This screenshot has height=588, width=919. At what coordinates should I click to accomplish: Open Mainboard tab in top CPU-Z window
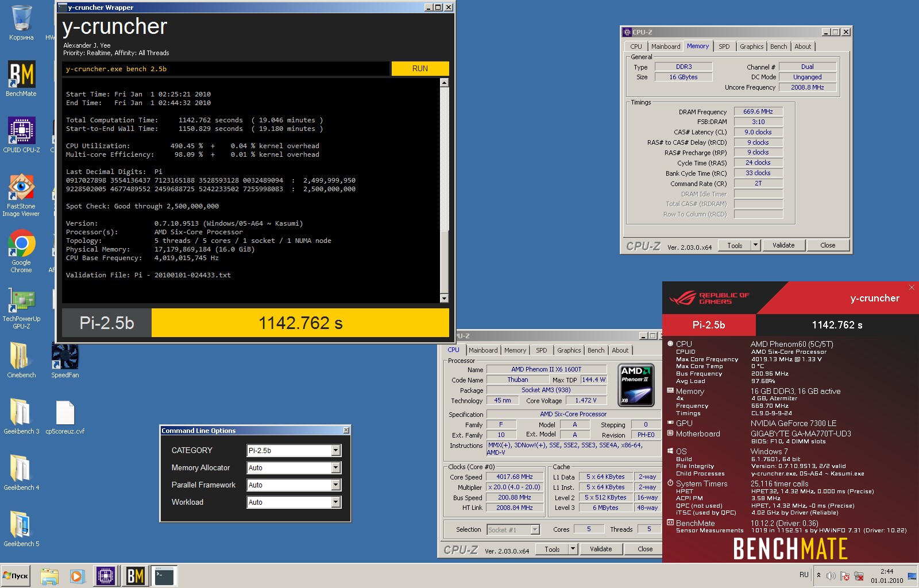665,47
